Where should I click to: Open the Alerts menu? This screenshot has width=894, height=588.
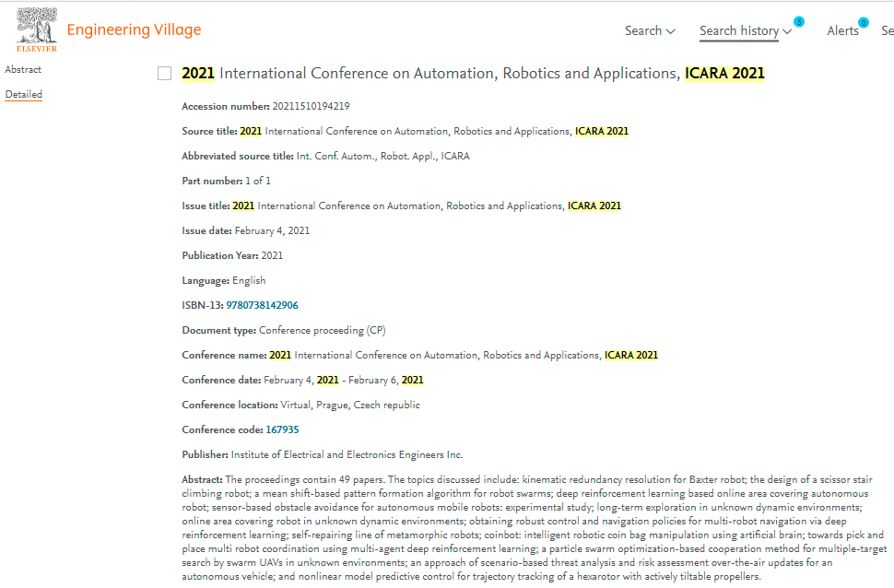[842, 30]
